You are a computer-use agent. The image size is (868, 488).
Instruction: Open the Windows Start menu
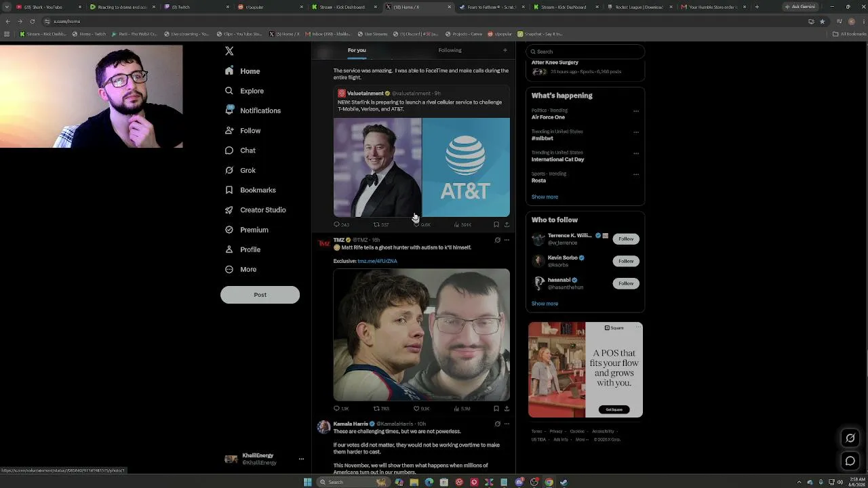(x=308, y=482)
